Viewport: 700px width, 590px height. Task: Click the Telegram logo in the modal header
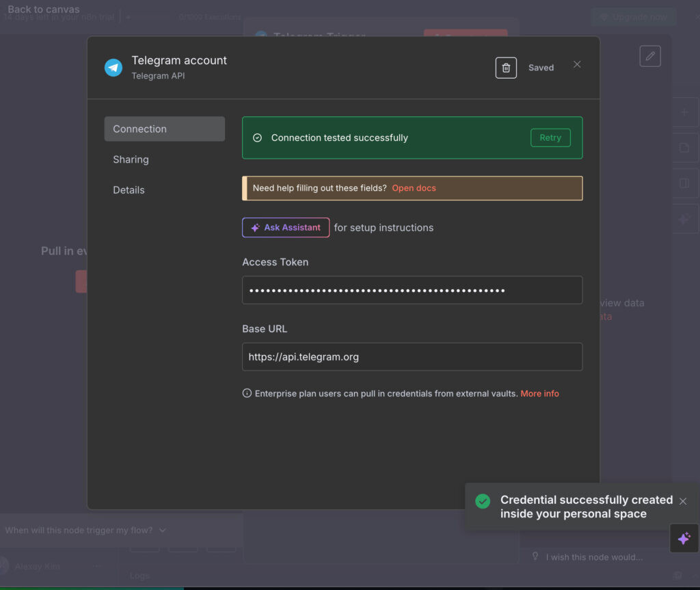point(113,68)
